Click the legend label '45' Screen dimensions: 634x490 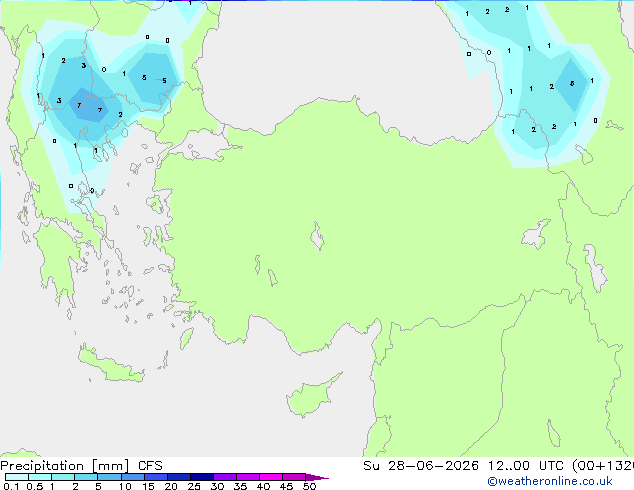tap(286, 486)
